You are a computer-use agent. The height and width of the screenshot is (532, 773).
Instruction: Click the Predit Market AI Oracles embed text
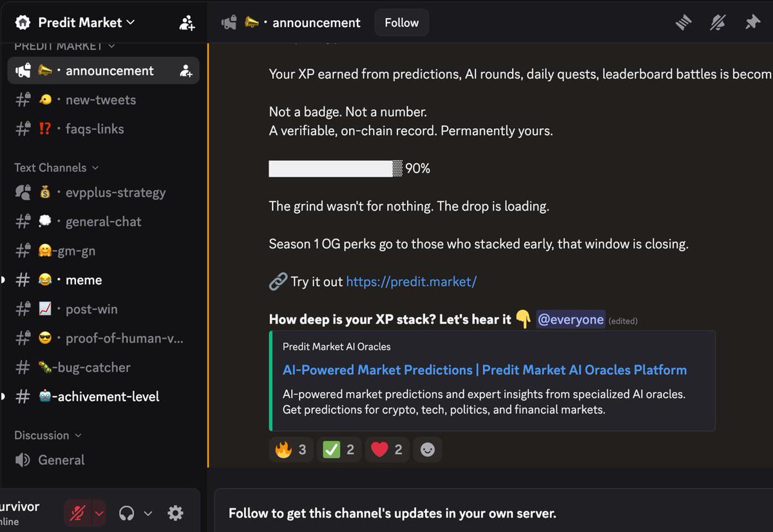337,347
